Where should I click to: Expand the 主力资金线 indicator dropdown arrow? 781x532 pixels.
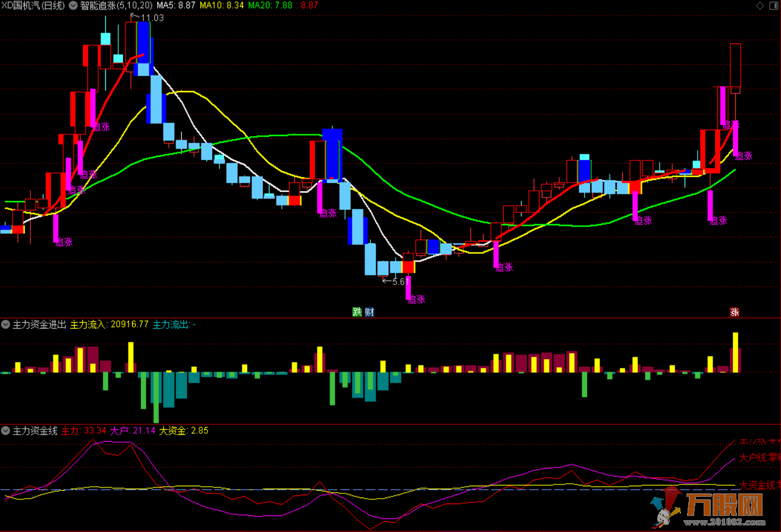point(6,430)
